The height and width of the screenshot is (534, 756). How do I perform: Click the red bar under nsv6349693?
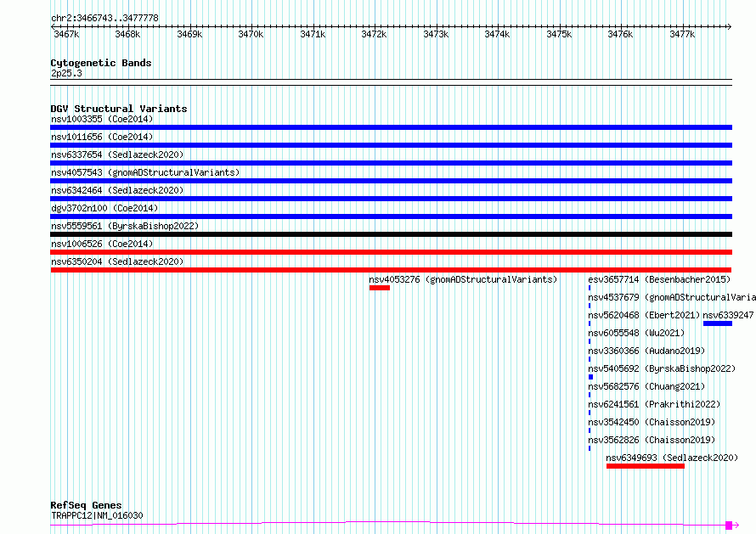tap(645, 466)
